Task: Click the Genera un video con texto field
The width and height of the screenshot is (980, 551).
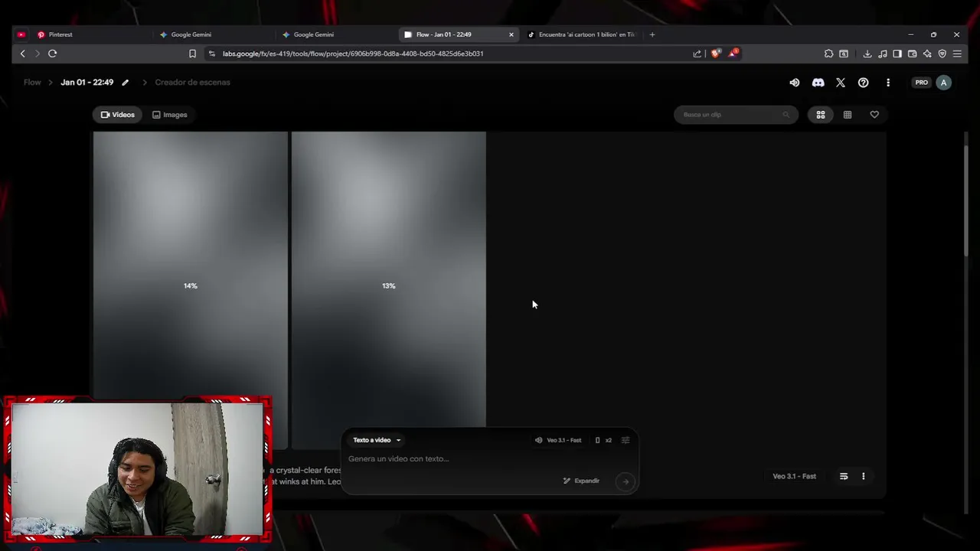Action: (490, 459)
